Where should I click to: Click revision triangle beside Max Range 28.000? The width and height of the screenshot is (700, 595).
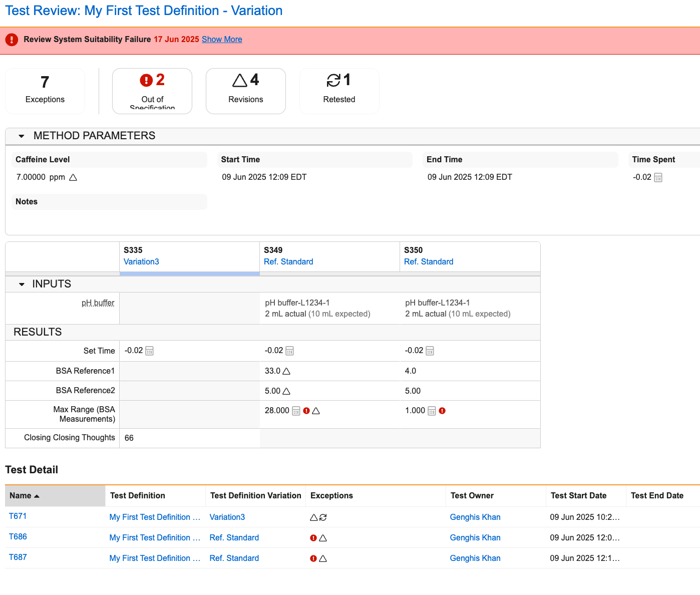click(x=316, y=411)
